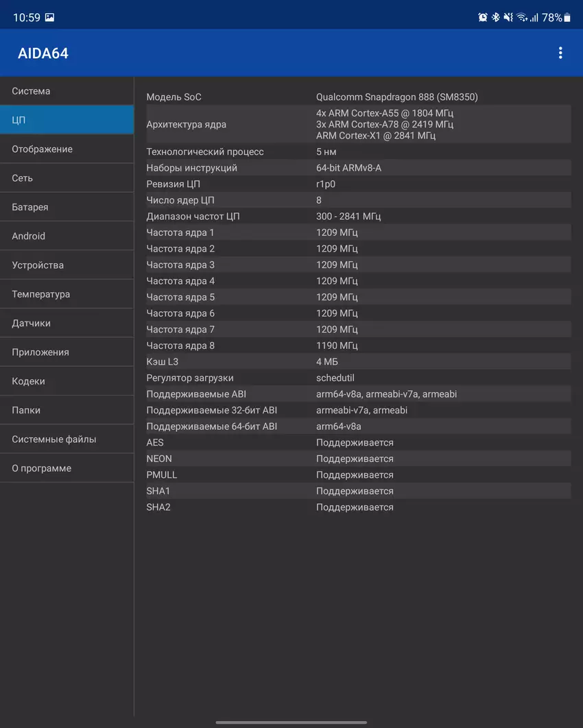Tap the battery icon showing 78%
The image size is (583, 728).
pyautogui.click(x=567, y=18)
